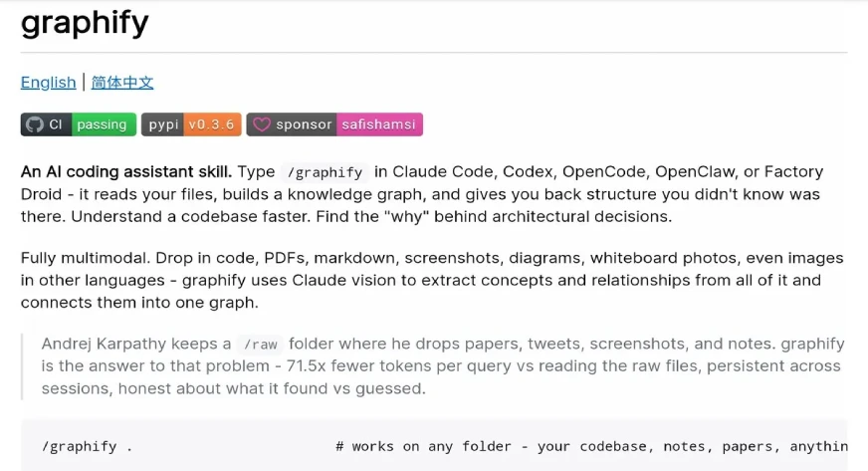868x471 pixels.
Task: Click the '# works on any folder' comment
Action: pyautogui.click(x=428, y=446)
